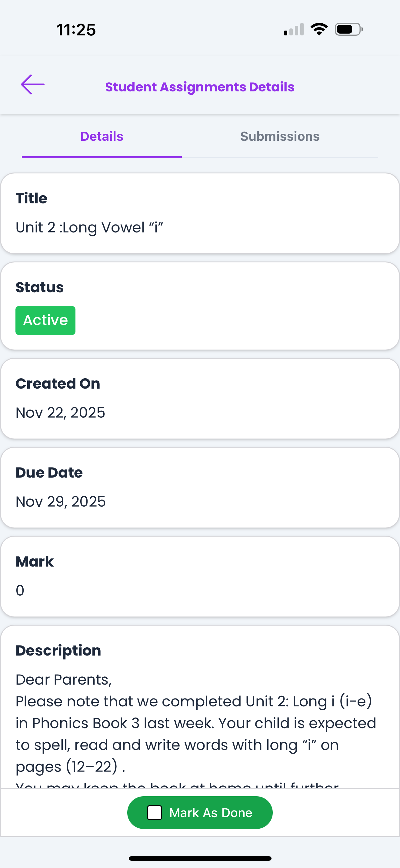
Task: Tap the Nov 29, 2025 due date
Action: point(61,502)
